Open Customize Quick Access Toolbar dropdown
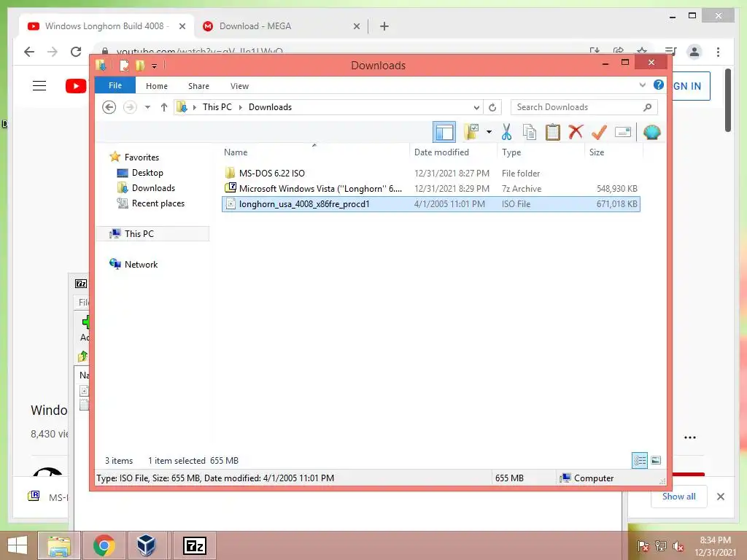The image size is (747, 560). point(155,66)
